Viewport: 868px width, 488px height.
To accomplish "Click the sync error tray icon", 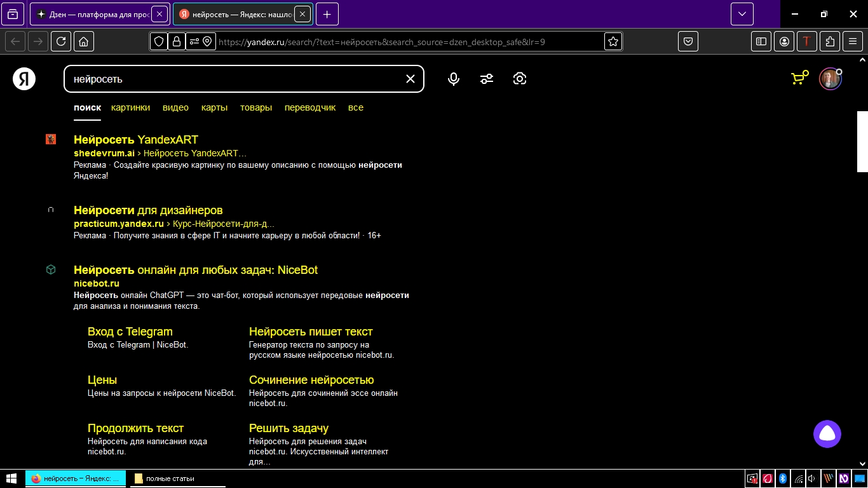I will click(752, 478).
